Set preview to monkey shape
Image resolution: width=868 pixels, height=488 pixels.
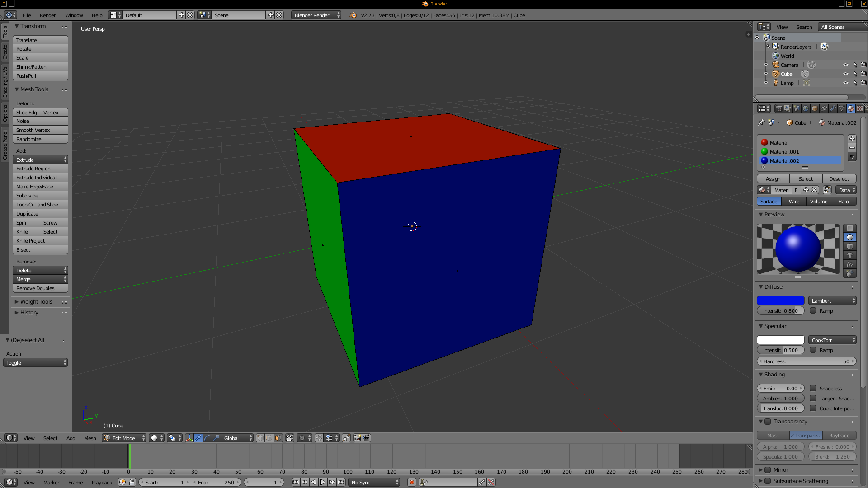(x=850, y=255)
